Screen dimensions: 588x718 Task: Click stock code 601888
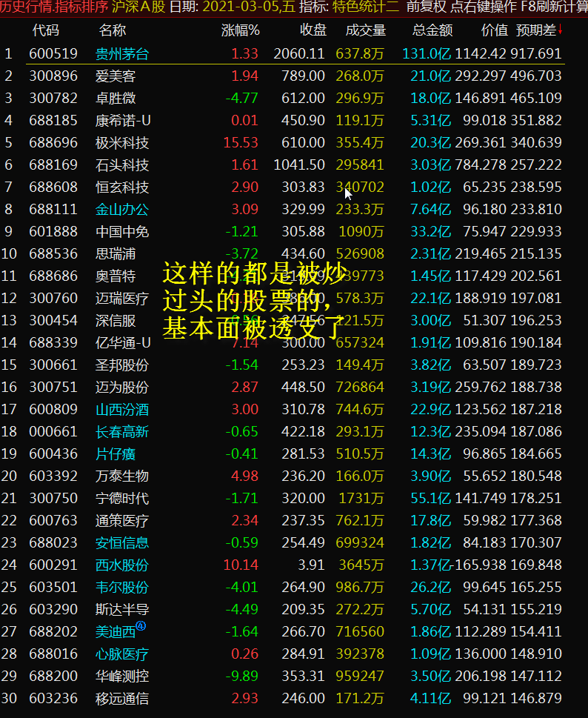click(x=53, y=231)
